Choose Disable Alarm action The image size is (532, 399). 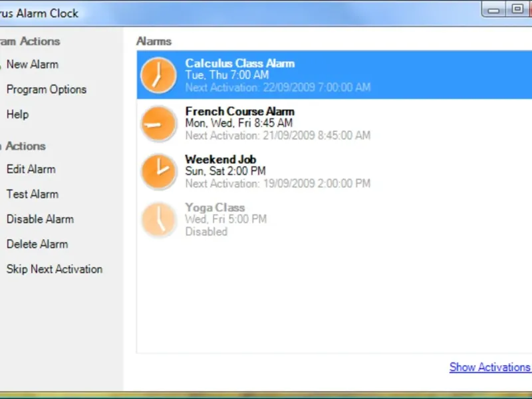click(x=40, y=219)
